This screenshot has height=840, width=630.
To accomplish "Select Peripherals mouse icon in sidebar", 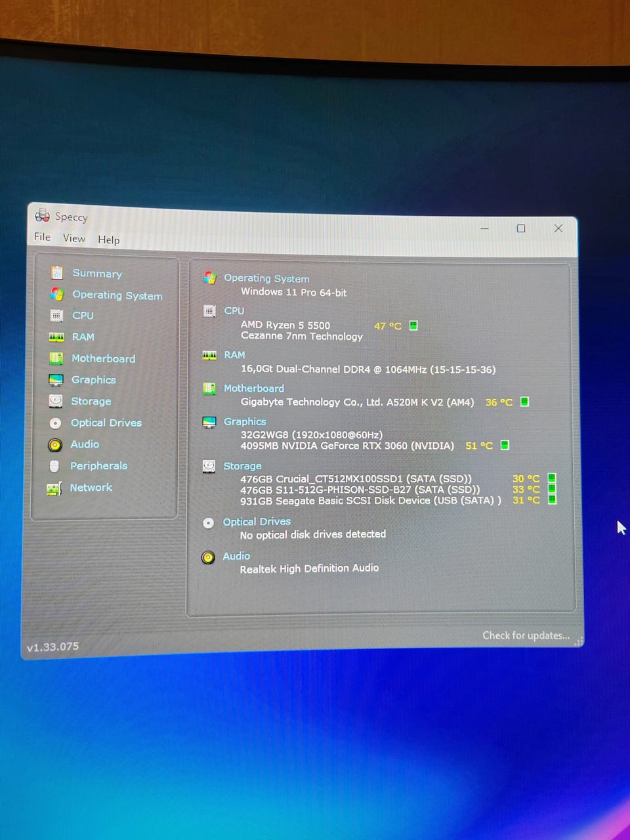I will pyautogui.click(x=54, y=466).
